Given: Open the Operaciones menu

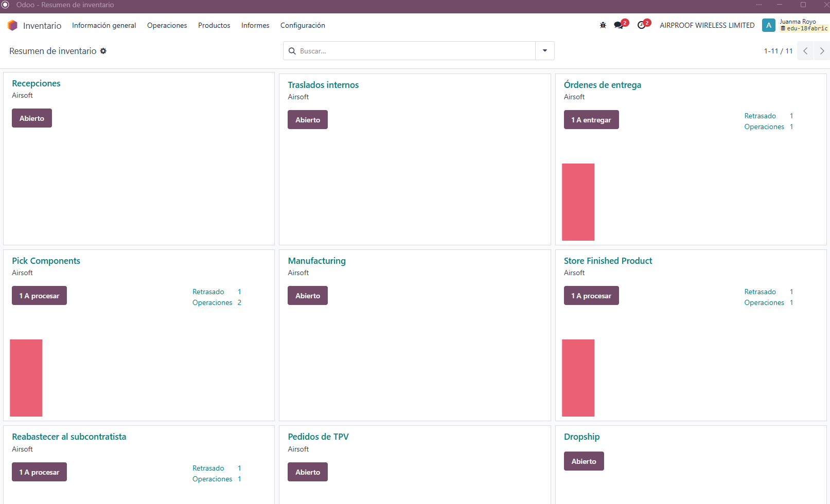Looking at the screenshot, I should point(167,25).
